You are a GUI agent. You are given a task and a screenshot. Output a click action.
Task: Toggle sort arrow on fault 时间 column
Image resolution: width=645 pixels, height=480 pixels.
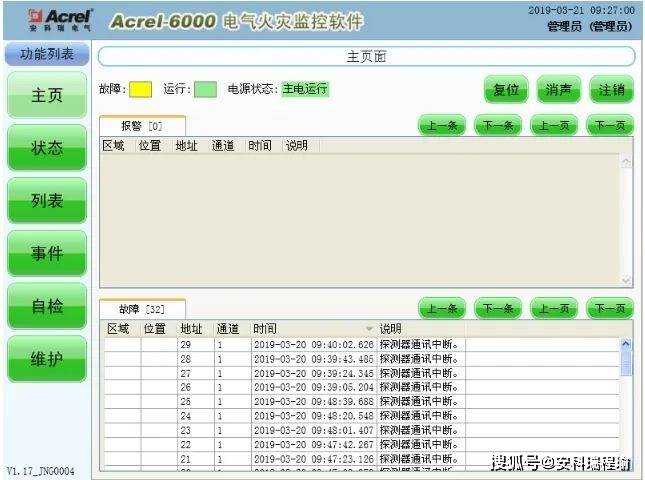click(x=369, y=329)
